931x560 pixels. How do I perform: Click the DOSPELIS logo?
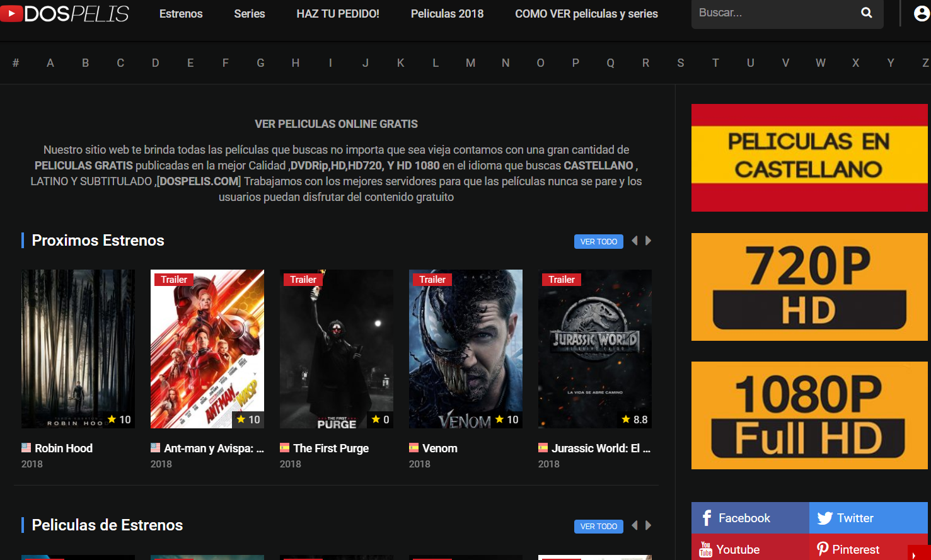point(64,13)
